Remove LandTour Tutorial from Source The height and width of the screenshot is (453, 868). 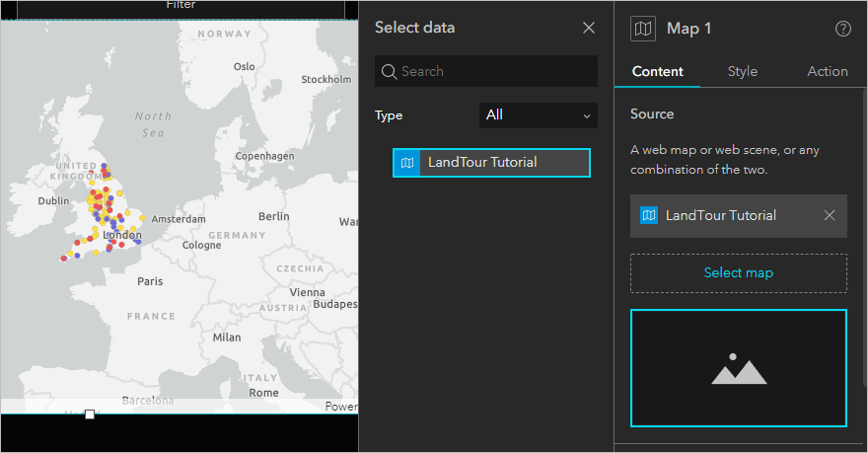pyautogui.click(x=829, y=216)
